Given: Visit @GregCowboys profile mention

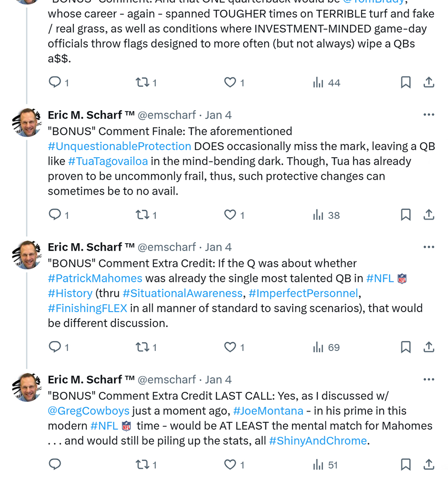Looking at the screenshot, I should click(x=88, y=411).
